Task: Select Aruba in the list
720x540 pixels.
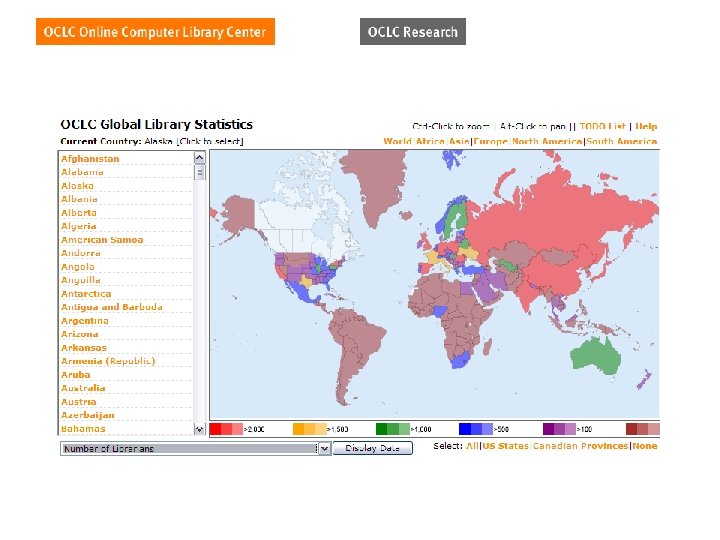Action: click(x=75, y=375)
